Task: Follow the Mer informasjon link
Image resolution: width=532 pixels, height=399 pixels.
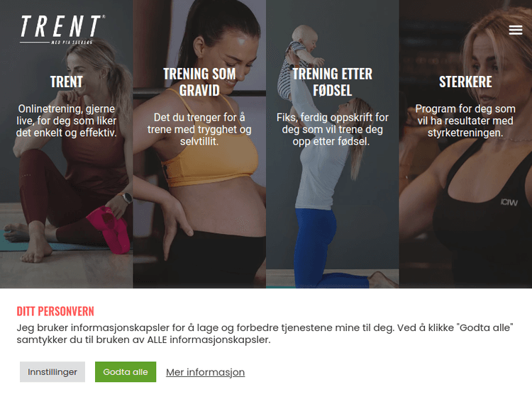Action: pos(205,372)
